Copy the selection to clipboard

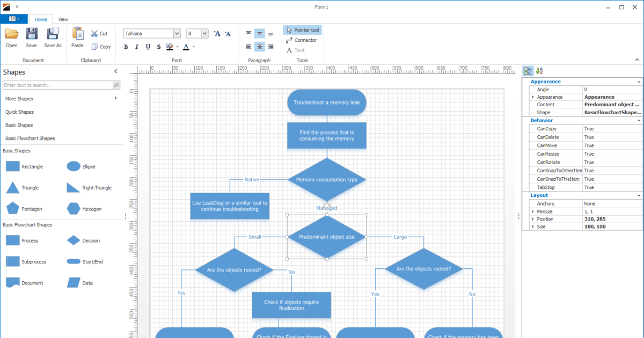(101, 47)
